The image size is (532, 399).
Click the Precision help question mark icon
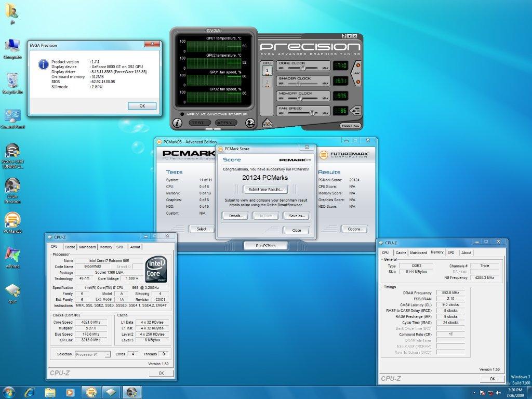(x=344, y=36)
